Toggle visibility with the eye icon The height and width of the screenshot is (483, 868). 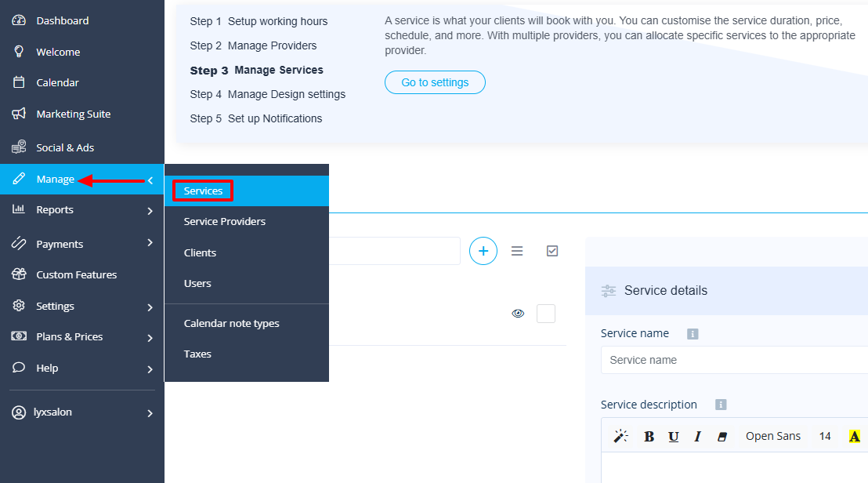(x=518, y=313)
